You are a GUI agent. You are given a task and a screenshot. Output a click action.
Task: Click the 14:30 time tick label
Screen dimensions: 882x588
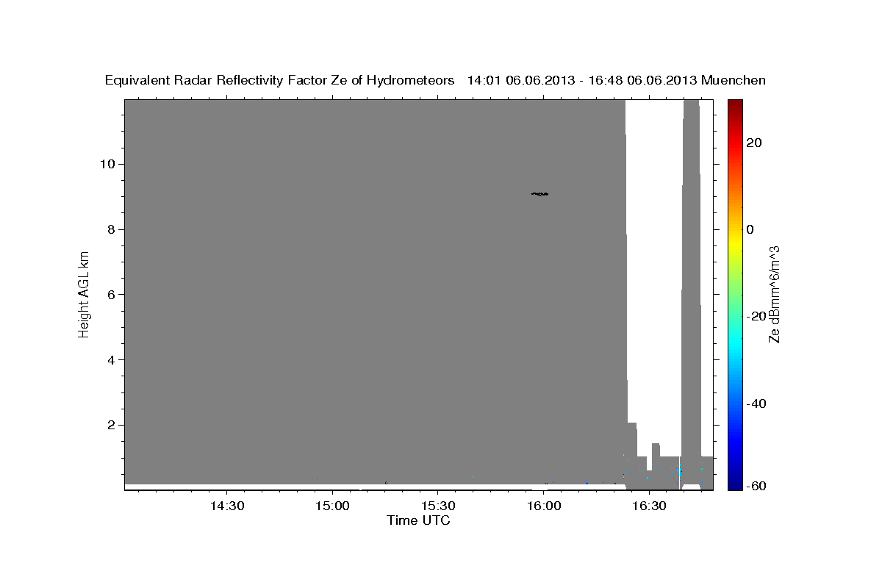[226, 506]
